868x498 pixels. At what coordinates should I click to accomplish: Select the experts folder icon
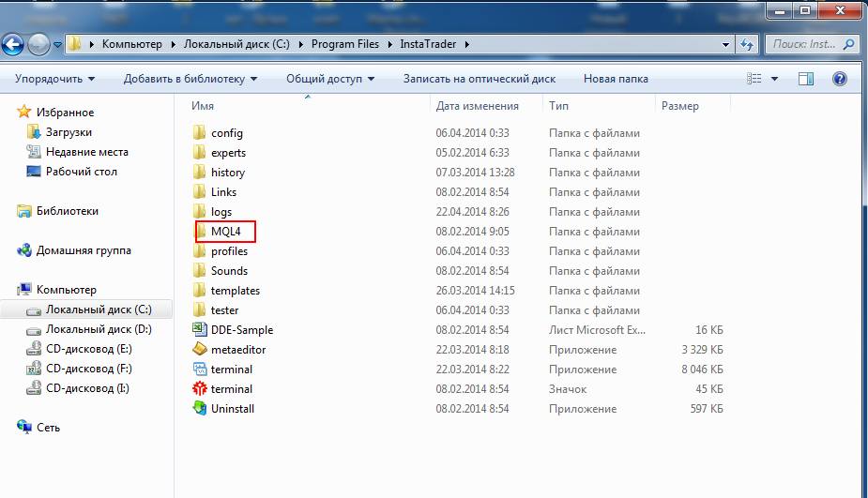[x=199, y=153]
